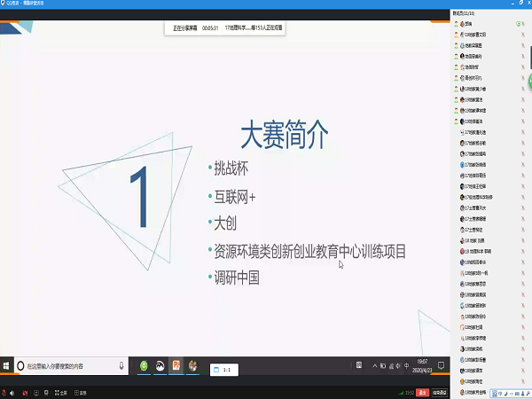
Task: Open the wrench settings icon on Sogou toolbar
Action: [x=528, y=394]
